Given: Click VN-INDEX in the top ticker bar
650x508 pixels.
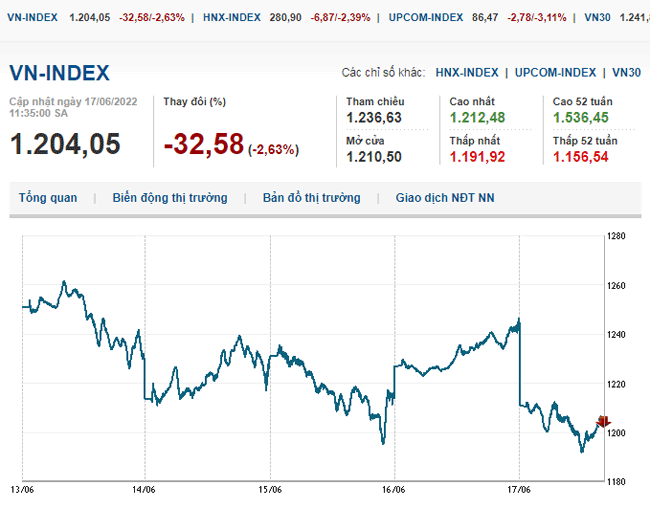Looking at the screenshot, I should point(32,17).
